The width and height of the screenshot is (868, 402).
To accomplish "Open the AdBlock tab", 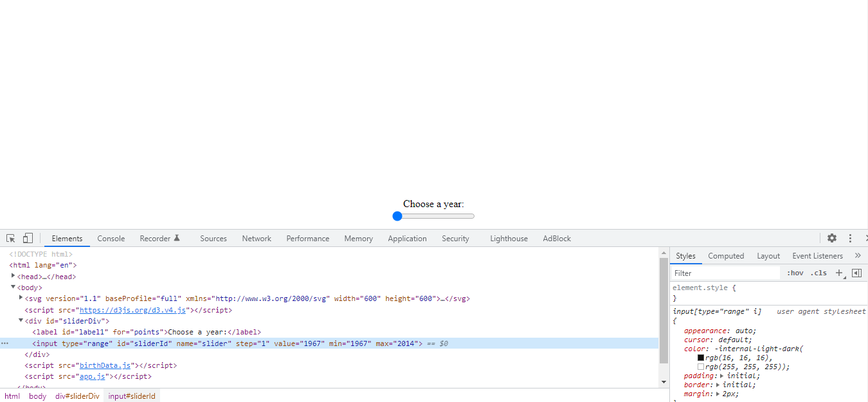I will click(557, 239).
